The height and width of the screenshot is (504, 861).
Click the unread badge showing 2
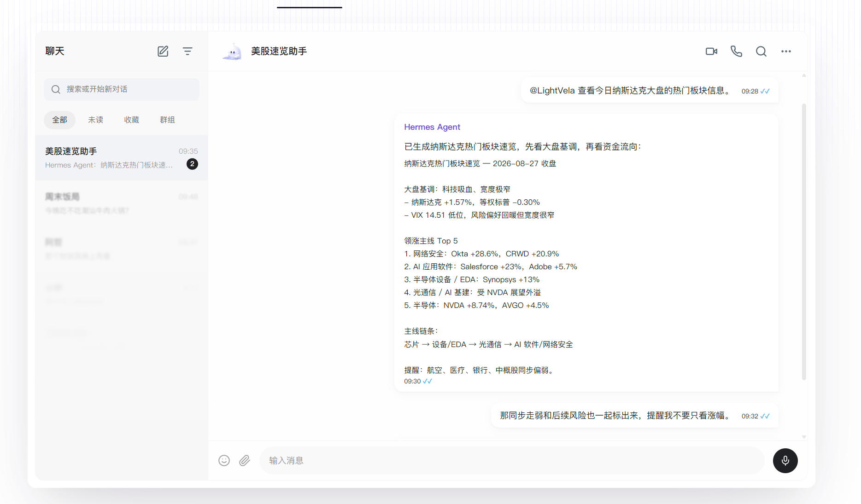192,164
